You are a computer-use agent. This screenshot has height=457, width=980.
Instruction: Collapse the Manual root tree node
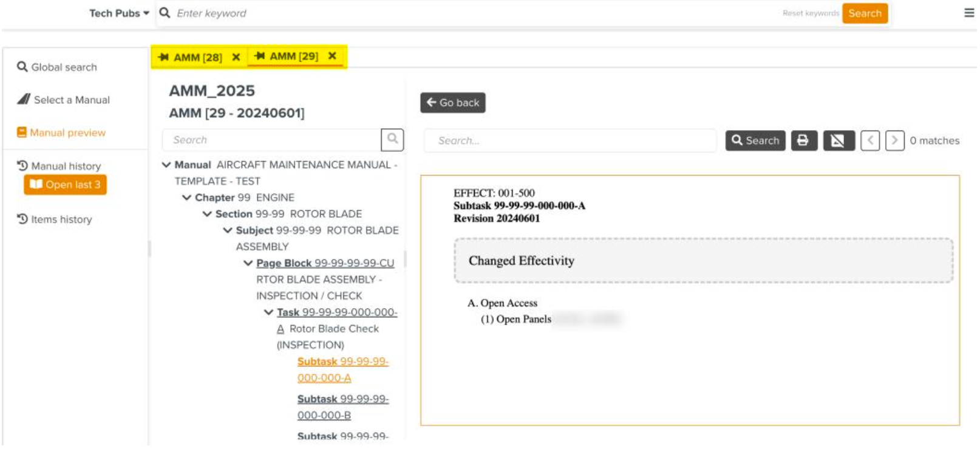166,165
